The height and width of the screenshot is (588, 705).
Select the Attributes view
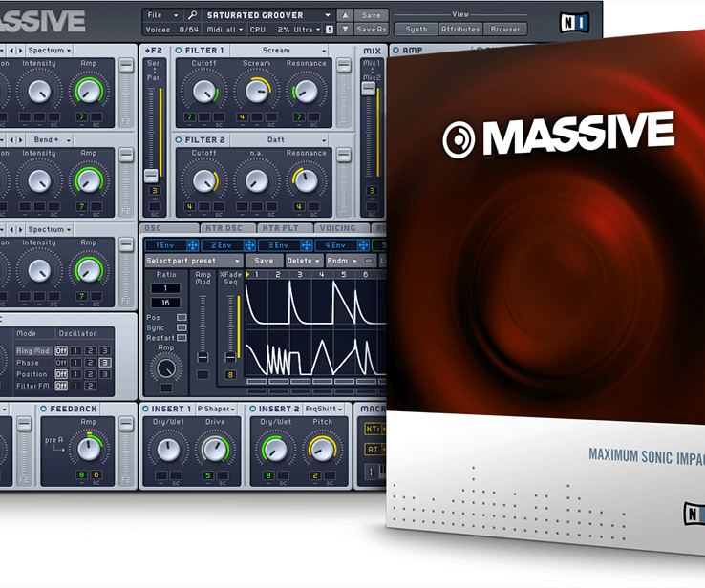(460, 30)
